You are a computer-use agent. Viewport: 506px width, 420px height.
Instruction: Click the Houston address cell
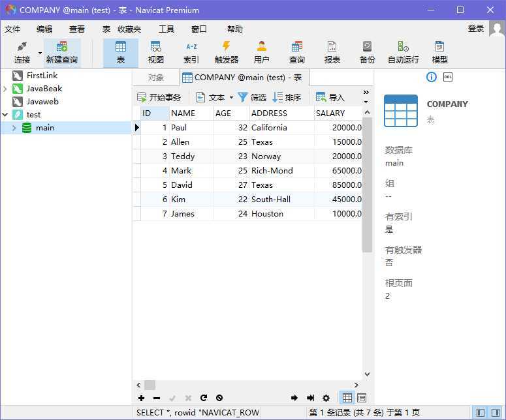click(x=282, y=214)
